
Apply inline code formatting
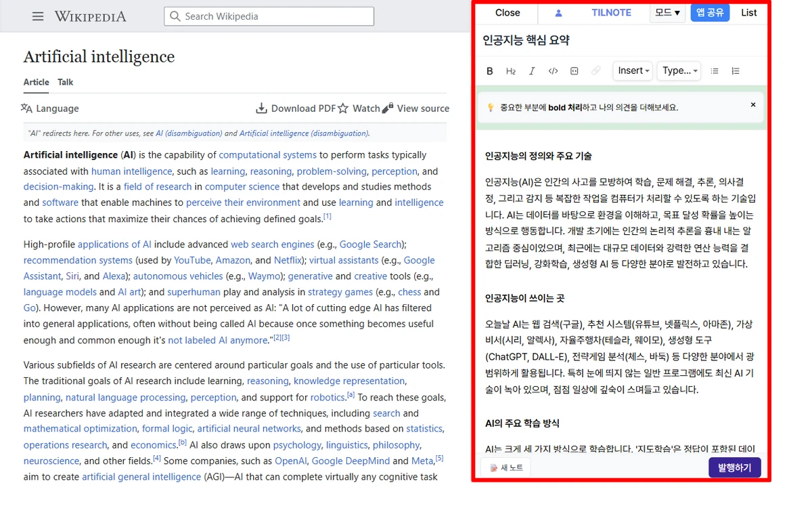[553, 71]
